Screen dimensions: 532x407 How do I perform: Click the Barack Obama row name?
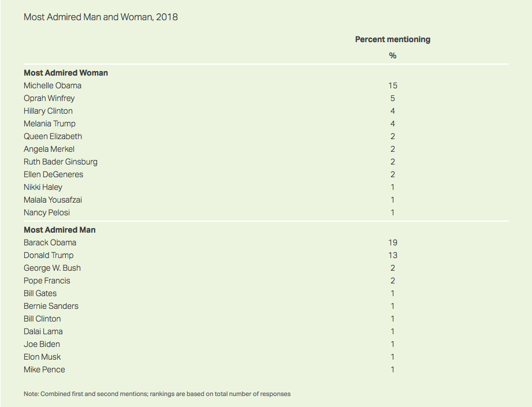pos(50,243)
